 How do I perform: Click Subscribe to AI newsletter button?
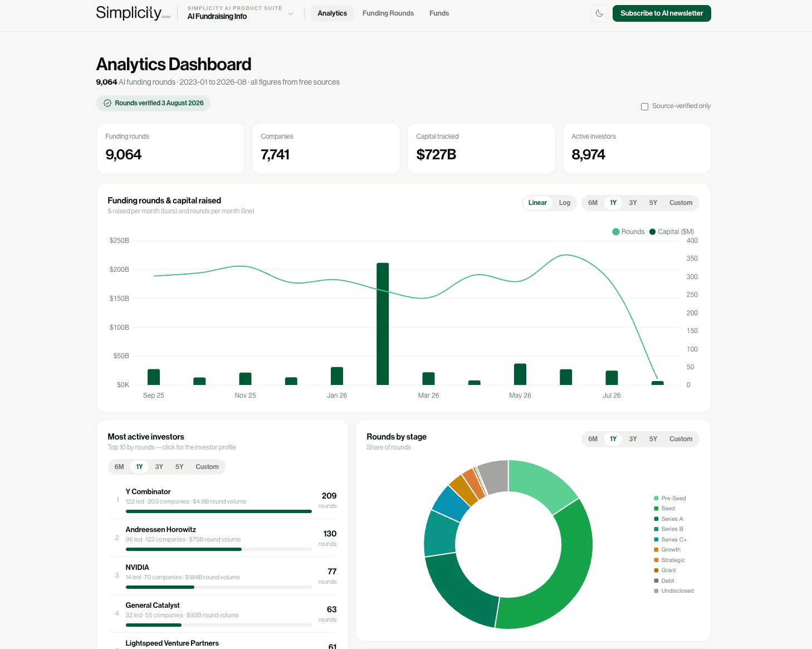pyautogui.click(x=662, y=13)
